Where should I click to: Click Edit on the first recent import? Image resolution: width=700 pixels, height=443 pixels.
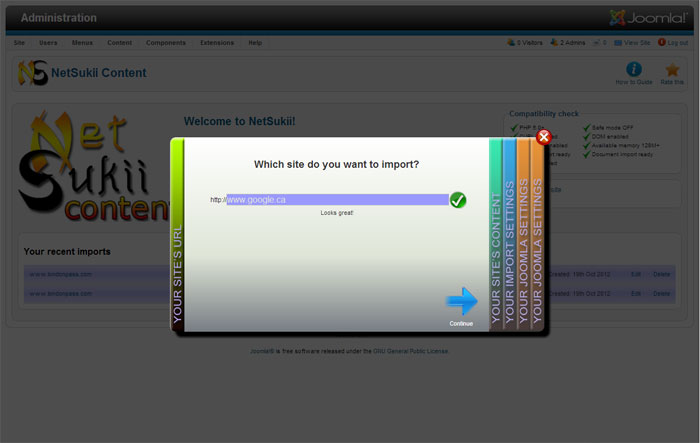click(636, 274)
